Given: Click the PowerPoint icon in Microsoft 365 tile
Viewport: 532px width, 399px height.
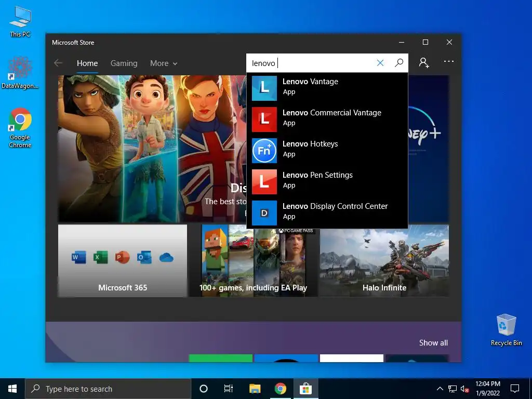Looking at the screenshot, I should click(122, 258).
